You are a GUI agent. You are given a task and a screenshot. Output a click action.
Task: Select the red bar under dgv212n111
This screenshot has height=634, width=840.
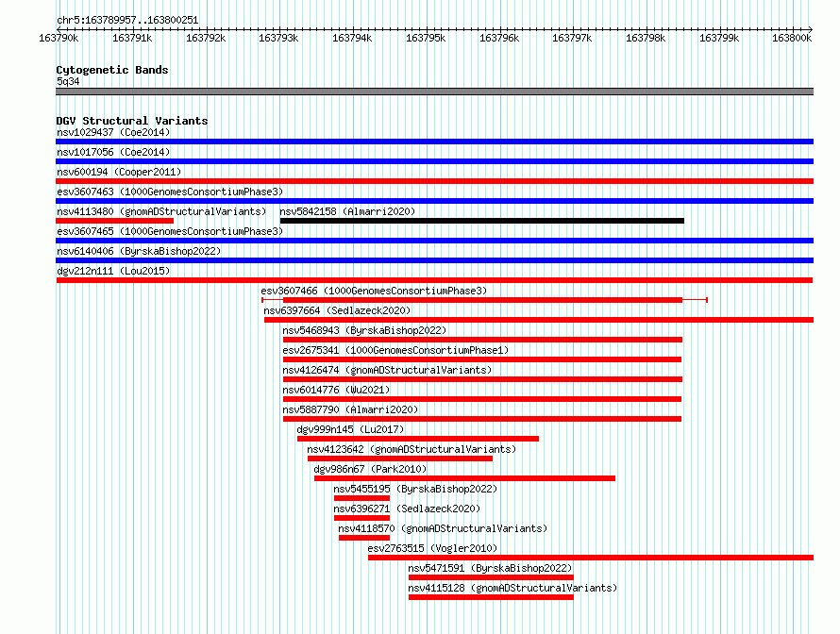tap(434, 280)
